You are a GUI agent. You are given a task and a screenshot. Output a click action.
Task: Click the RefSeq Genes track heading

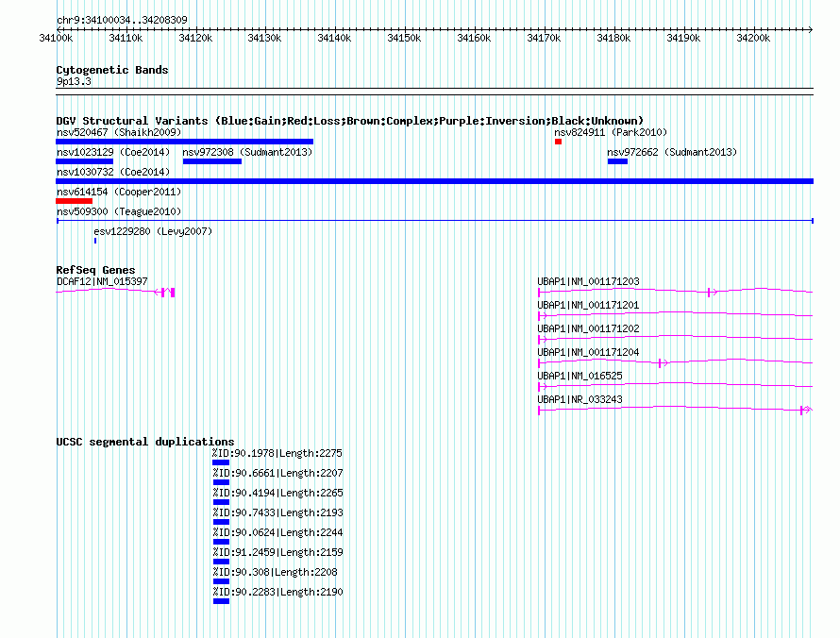tap(95, 270)
